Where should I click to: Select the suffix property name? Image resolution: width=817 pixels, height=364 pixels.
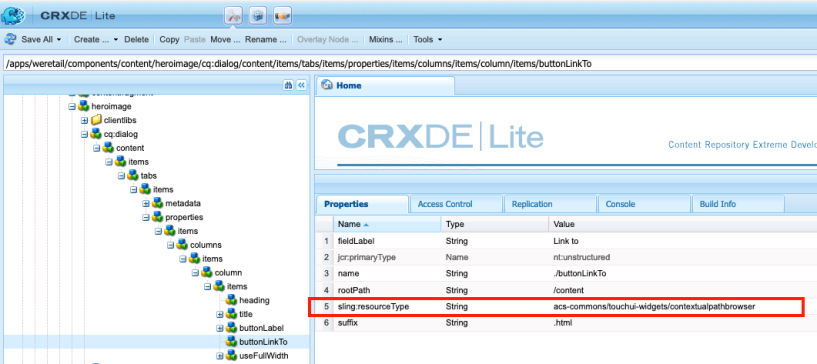[348, 323]
